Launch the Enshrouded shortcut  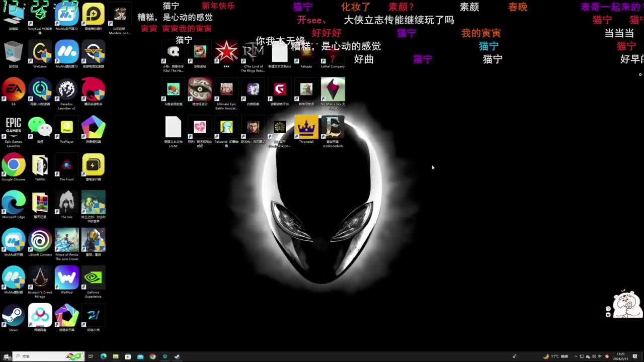pyautogui.click(x=333, y=132)
